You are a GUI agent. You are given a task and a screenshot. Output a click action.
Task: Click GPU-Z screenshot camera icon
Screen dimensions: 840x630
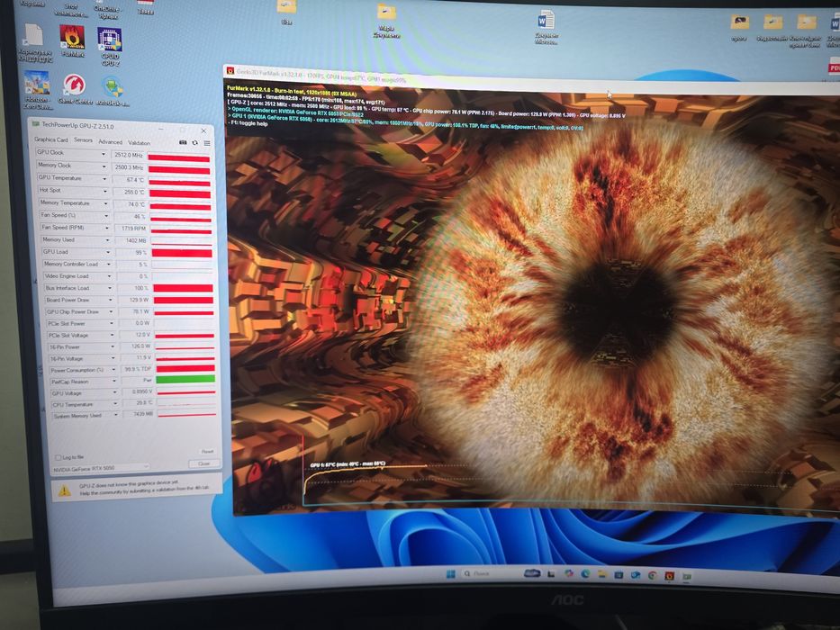183,142
